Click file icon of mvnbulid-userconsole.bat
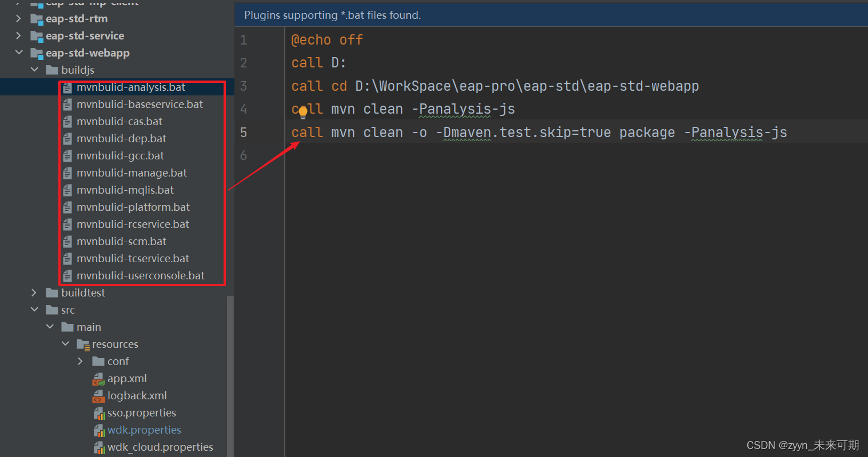868x457 pixels. coord(67,276)
